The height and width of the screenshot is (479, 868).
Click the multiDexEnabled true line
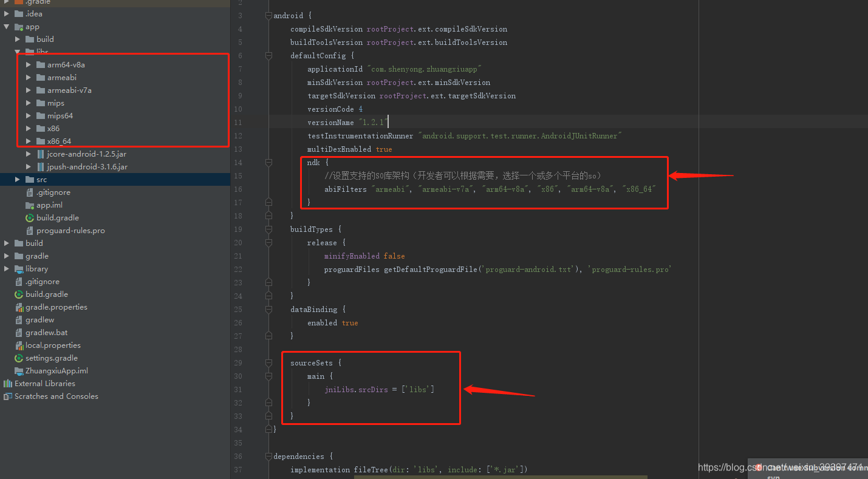350,149
